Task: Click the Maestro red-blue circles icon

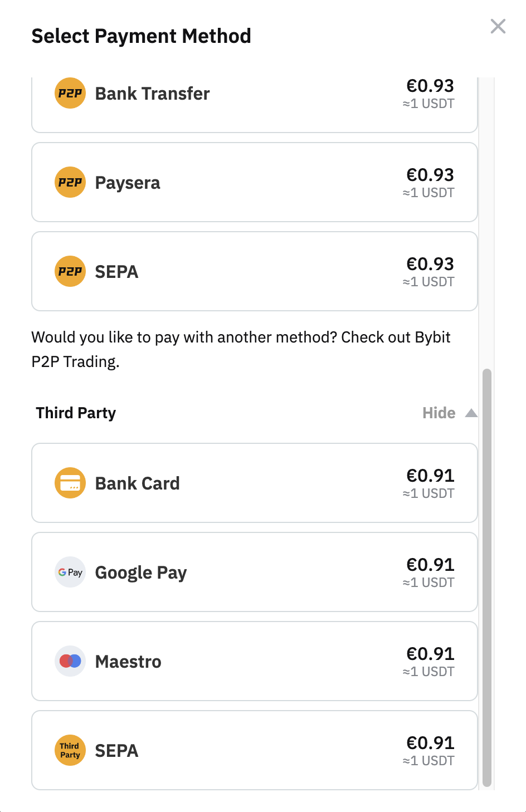Action: pyautogui.click(x=70, y=661)
